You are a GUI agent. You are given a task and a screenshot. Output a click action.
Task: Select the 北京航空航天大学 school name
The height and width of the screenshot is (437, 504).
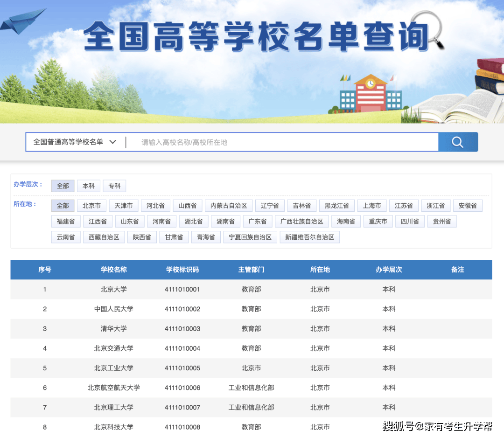[x=113, y=388]
